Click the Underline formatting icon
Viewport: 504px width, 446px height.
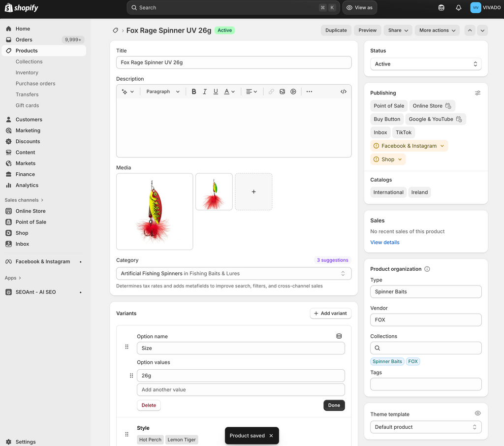coord(216,92)
